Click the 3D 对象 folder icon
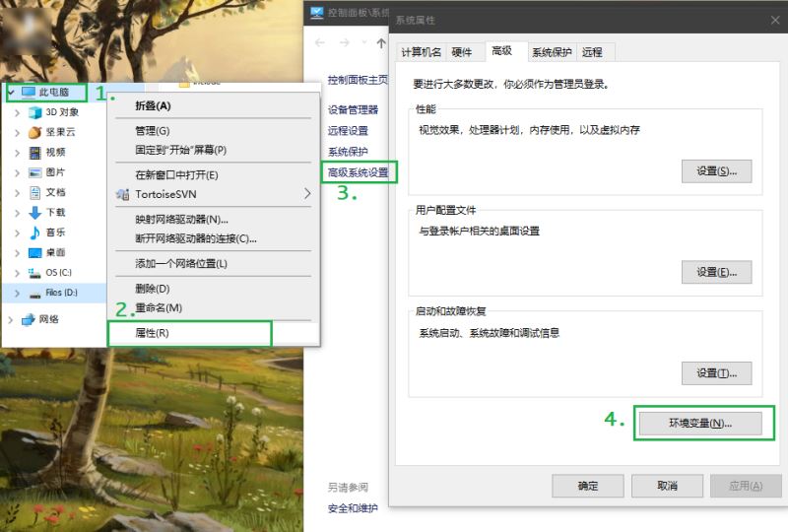The width and height of the screenshot is (788, 532). (x=35, y=112)
